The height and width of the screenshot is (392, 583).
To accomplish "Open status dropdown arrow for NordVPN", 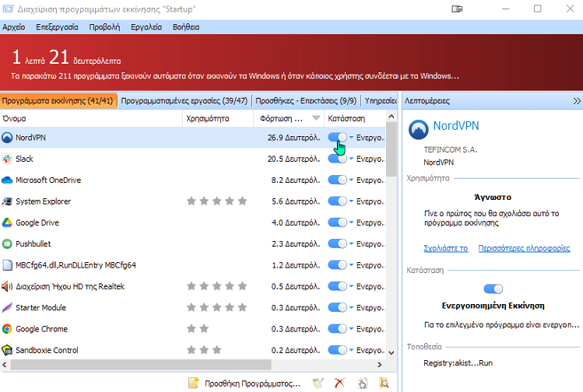I will click(351, 138).
